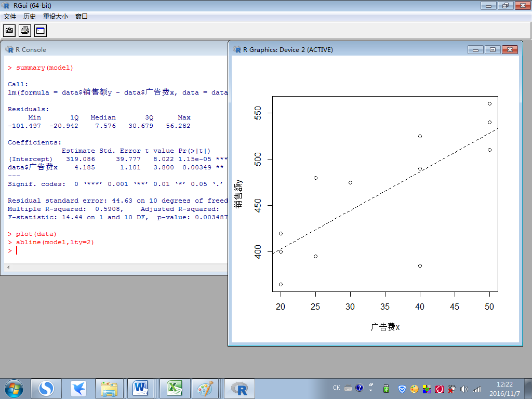532x399 pixels.
Task: Open Windows Explorer from the taskbar
Action: [109, 389]
